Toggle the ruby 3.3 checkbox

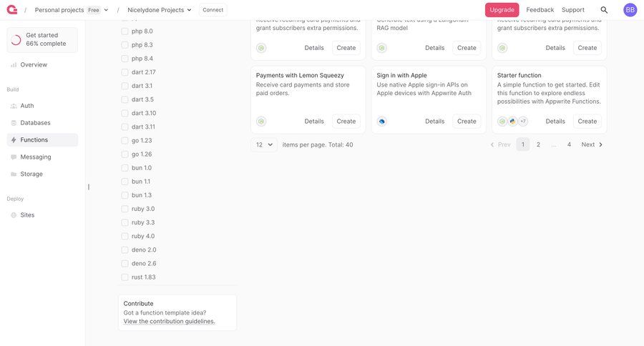click(x=125, y=222)
